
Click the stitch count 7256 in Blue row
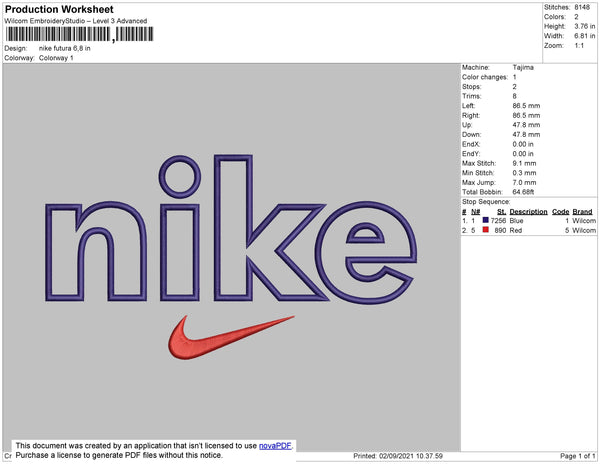[x=498, y=221]
